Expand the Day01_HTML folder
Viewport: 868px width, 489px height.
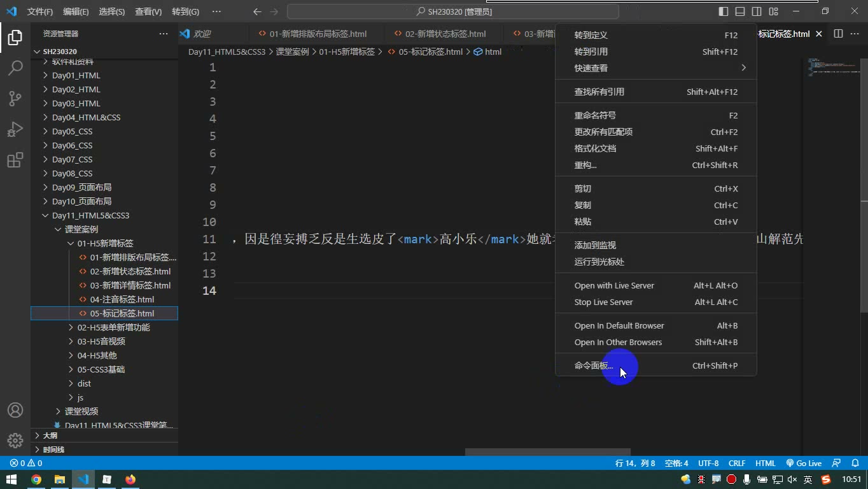(104, 75)
